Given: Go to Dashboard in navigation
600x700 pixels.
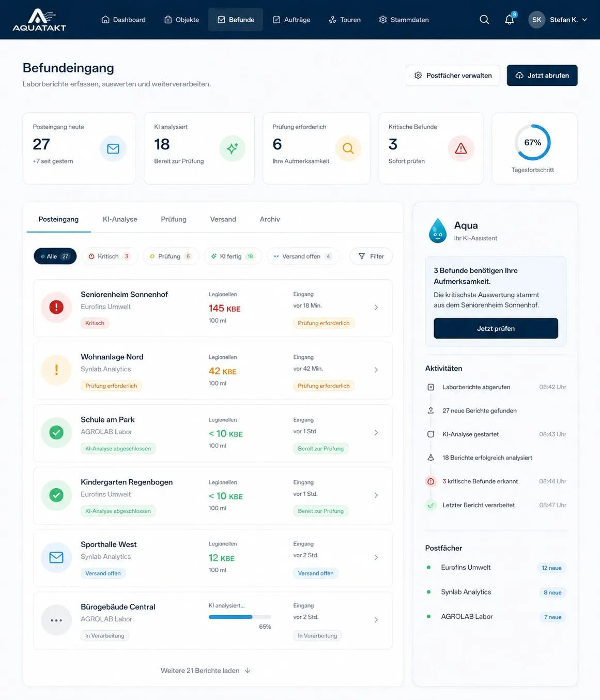Looking at the screenshot, I should [124, 20].
